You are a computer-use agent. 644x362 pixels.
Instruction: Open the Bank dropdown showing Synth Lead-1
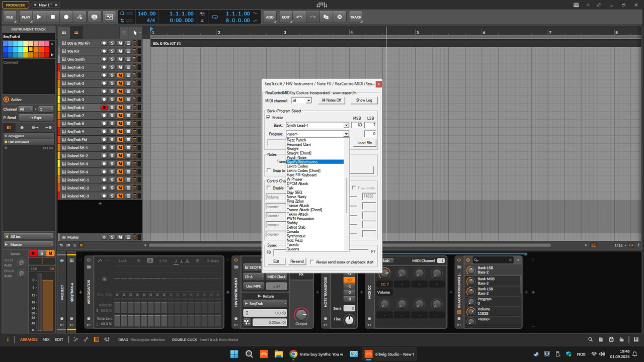(317, 125)
